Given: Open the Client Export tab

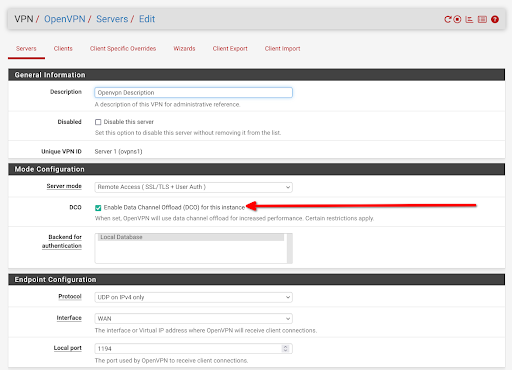Looking at the screenshot, I should pos(230,49).
